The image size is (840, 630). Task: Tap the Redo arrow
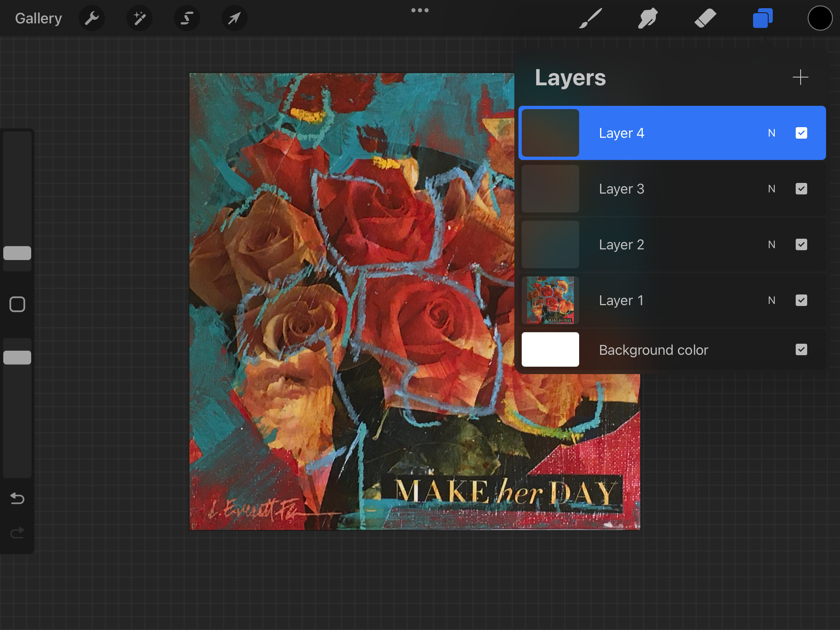(x=17, y=532)
